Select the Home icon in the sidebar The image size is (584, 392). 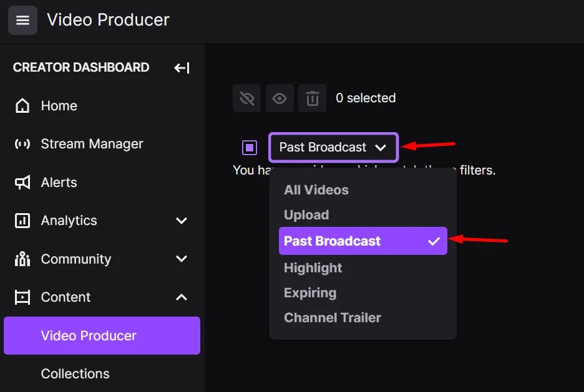point(22,105)
